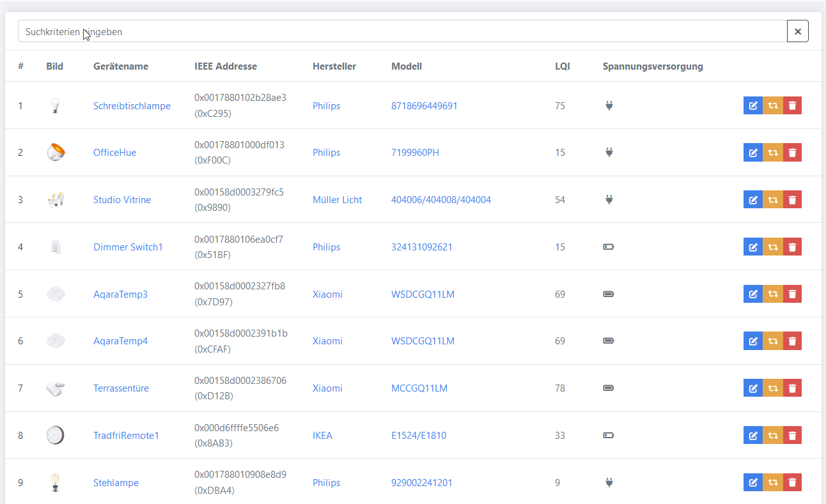The image size is (826, 504).
Task: Open the Schreibtischlampe device link
Action: coord(132,106)
